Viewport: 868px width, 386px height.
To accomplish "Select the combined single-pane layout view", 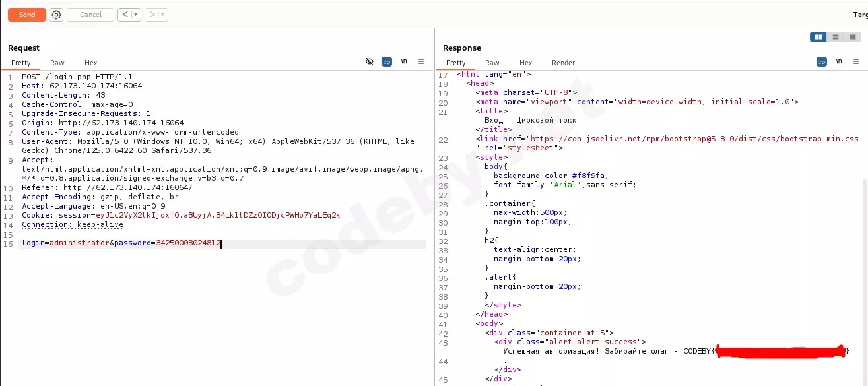I will (852, 37).
